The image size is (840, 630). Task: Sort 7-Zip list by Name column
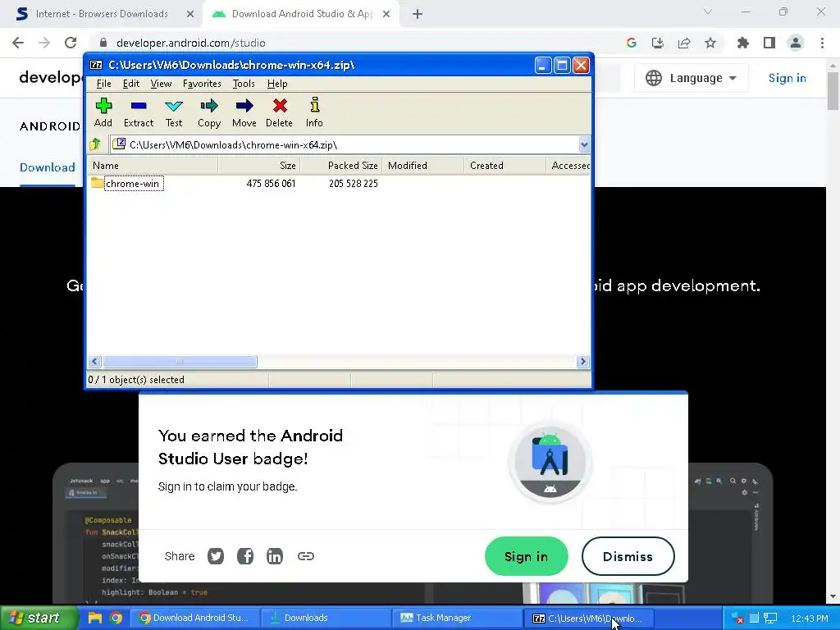pyautogui.click(x=152, y=166)
